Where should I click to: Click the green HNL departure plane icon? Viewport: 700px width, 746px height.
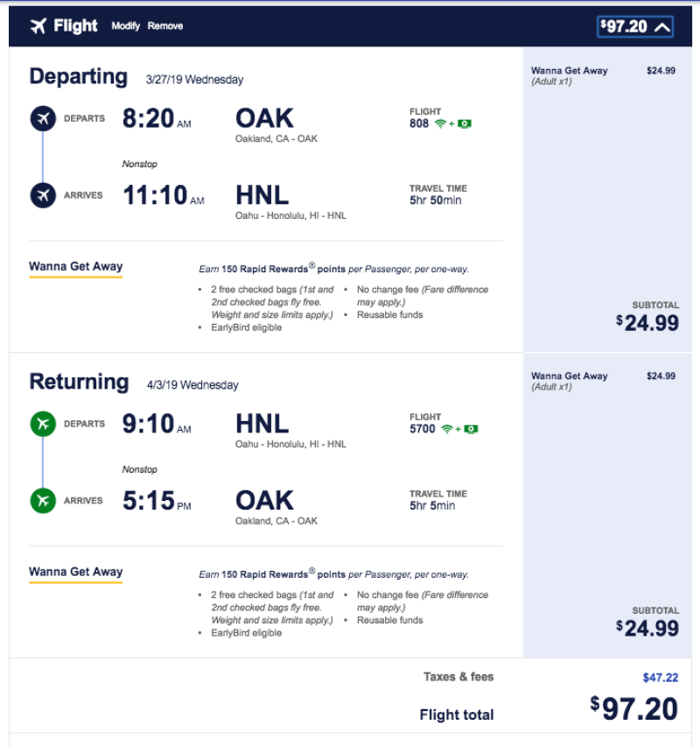point(43,424)
